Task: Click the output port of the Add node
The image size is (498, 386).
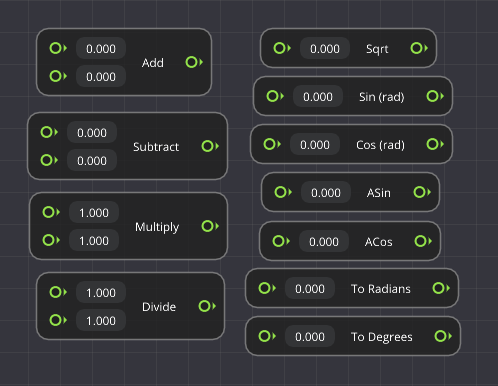Action: (194, 62)
